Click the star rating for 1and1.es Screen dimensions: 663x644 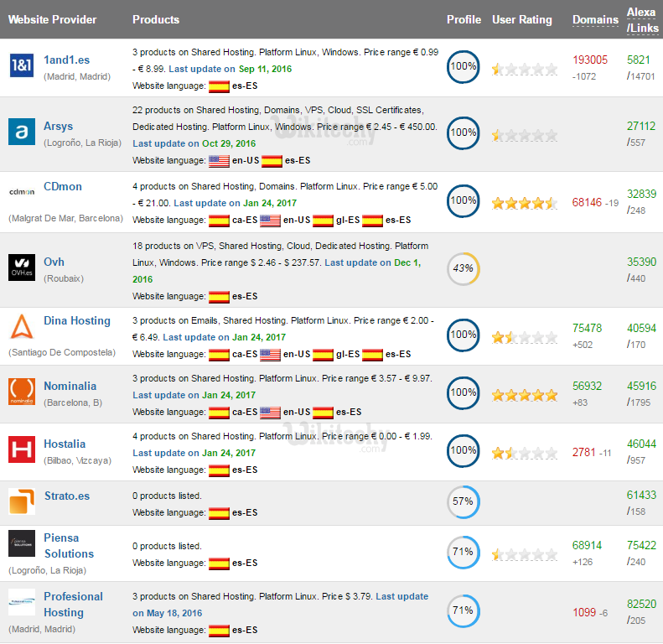click(x=525, y=69)
